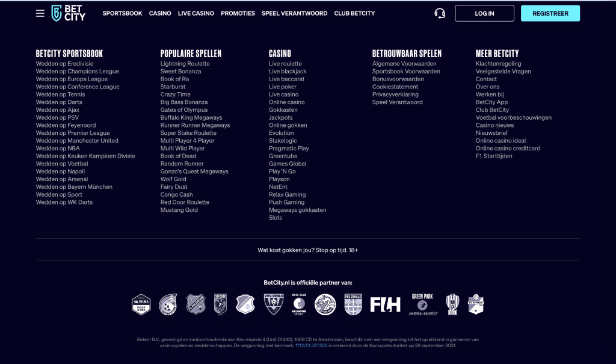
Task: Open the hamburger menu icon
Action: (40, 13)
